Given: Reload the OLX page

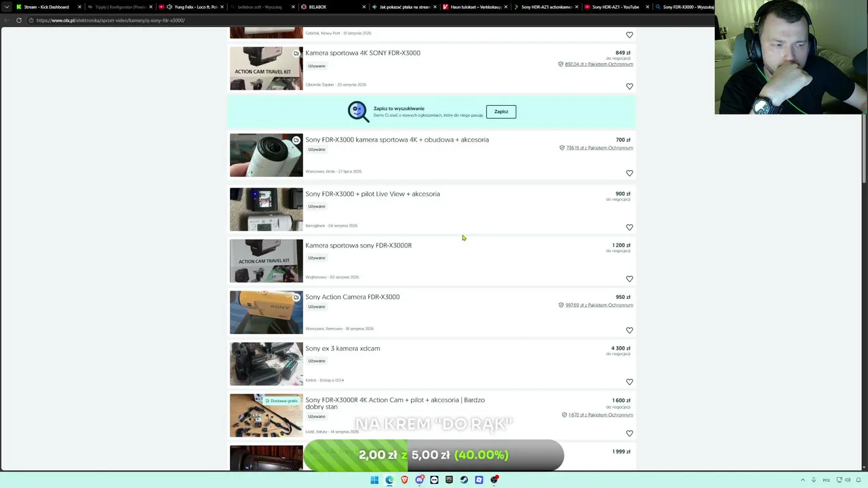Looking at the screenshot, I should [19, 20].
